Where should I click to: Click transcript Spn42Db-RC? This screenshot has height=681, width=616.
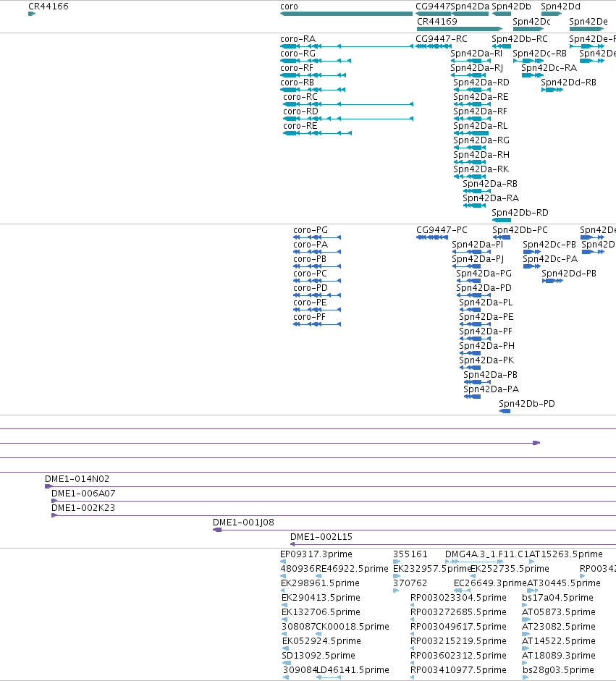coord(520,39)
